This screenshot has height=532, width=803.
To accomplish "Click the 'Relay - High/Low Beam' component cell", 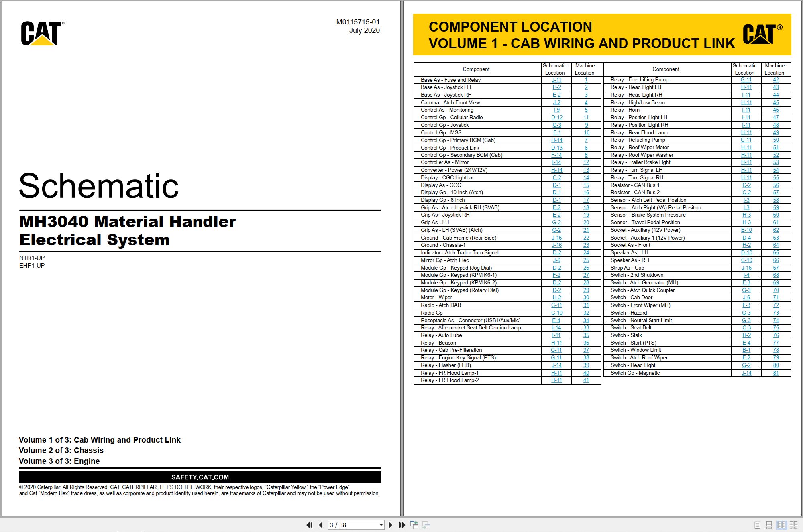I will (667, 102).
